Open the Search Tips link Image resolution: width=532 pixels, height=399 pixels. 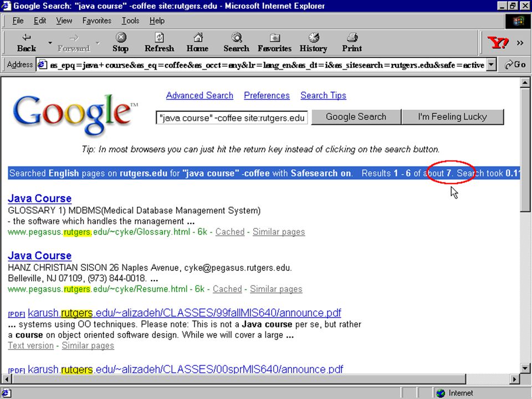323,95
